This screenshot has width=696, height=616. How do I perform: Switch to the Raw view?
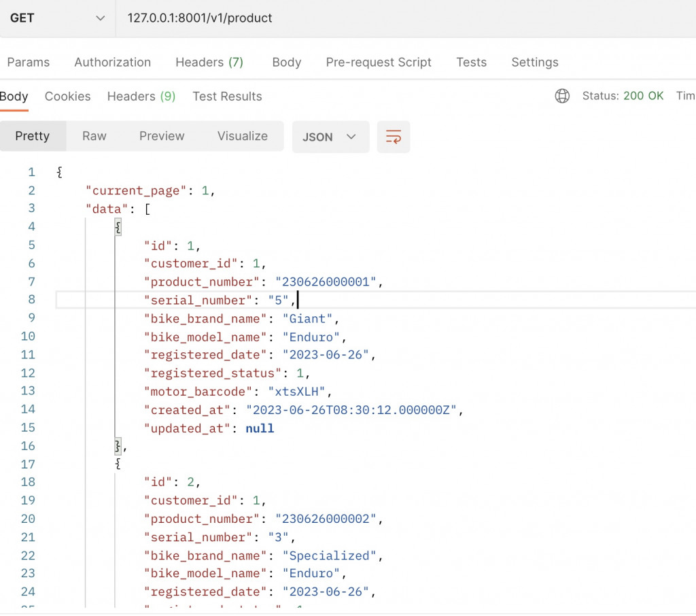tap(94, 136)
